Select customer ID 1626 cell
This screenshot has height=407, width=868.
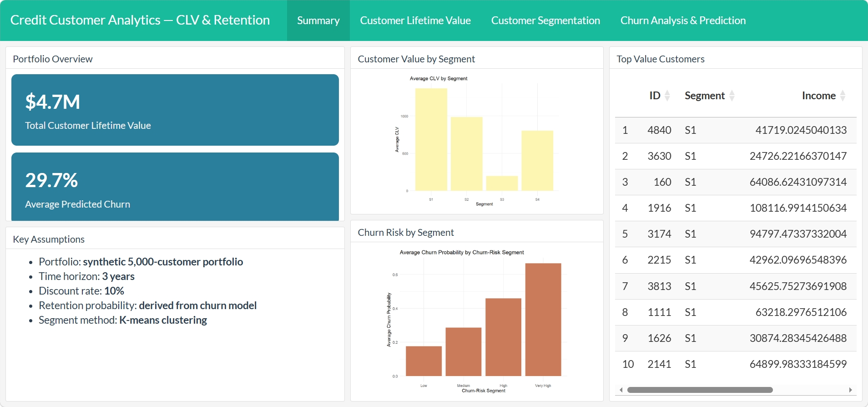[659, 338]
